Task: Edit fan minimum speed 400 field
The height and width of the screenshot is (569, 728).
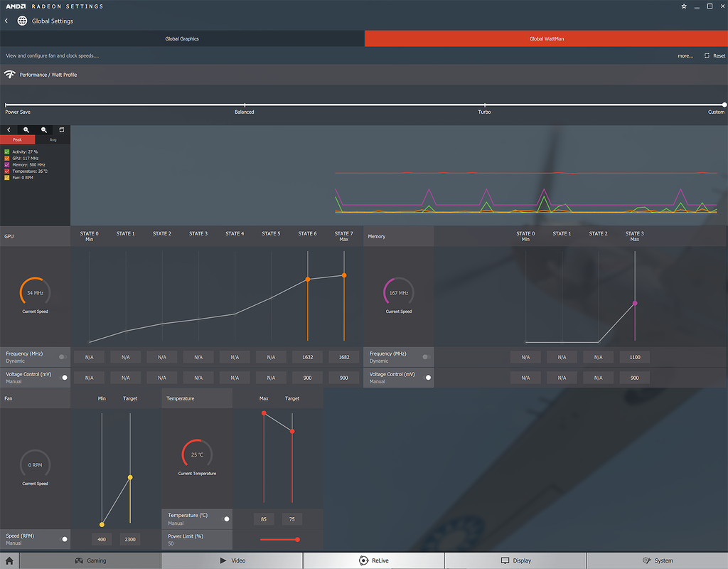Action: click(102, 539)
